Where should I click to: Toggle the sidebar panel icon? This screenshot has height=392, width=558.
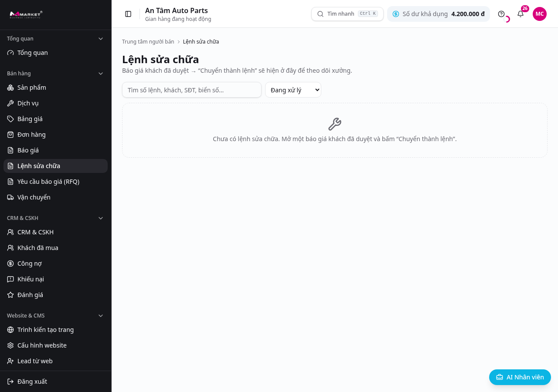tap(128, 14)
